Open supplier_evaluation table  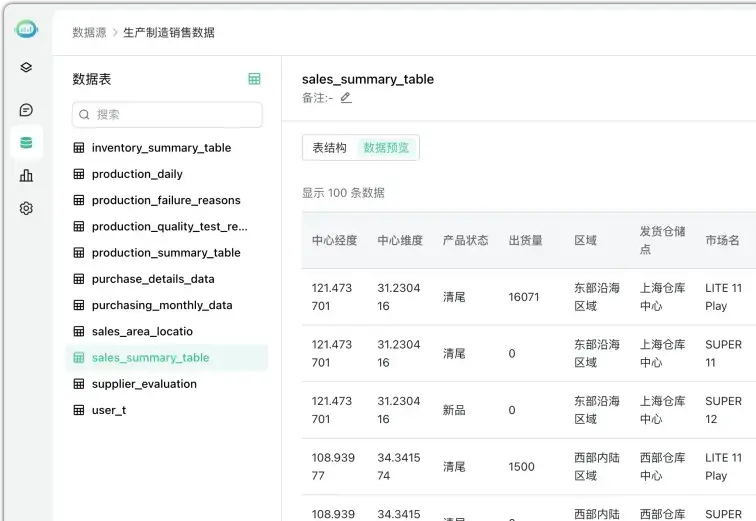pyautogui.click(x=144, y=384)
